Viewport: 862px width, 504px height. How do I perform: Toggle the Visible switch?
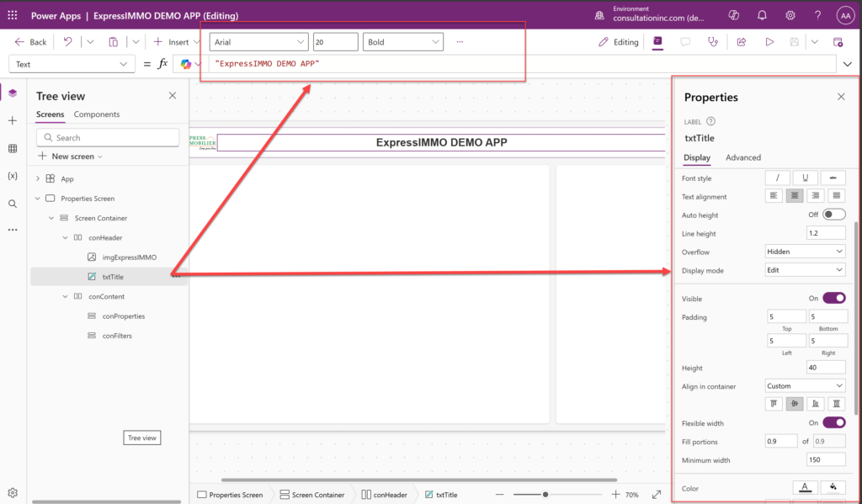point(834,298)
